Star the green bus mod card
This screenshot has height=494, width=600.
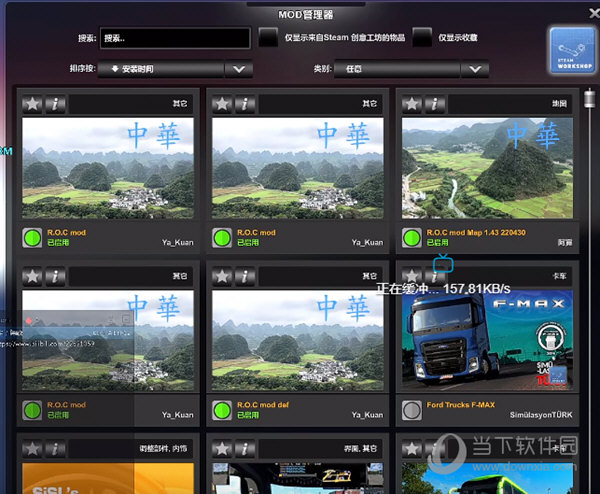pos(412,449)
